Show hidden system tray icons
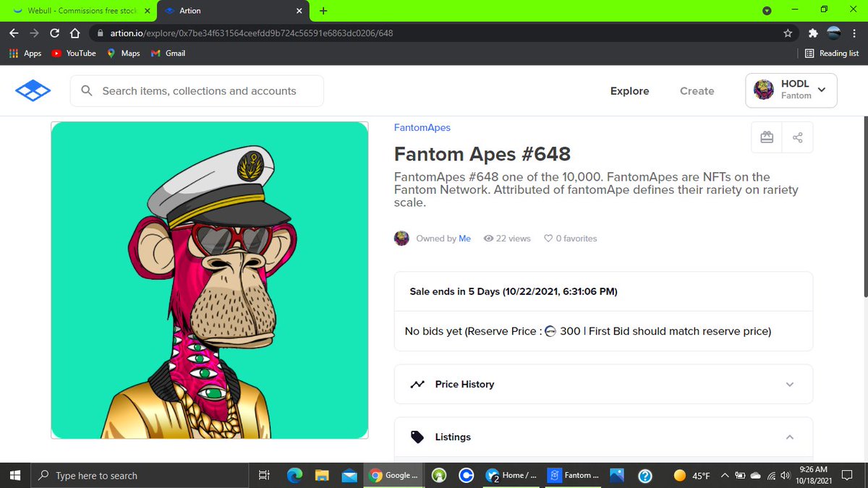Image resolution: width=868 pixels, height=488 pixels. coord(724,475)
